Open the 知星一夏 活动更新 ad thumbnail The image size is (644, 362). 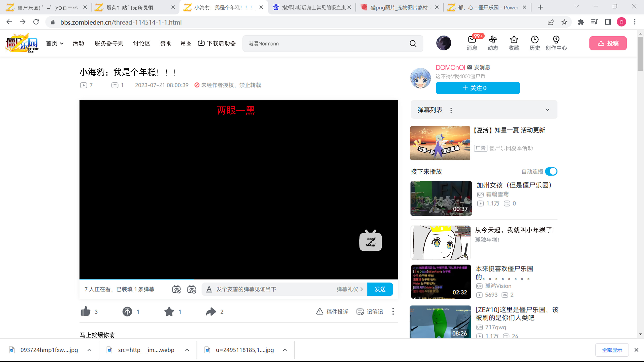(440, 143)
